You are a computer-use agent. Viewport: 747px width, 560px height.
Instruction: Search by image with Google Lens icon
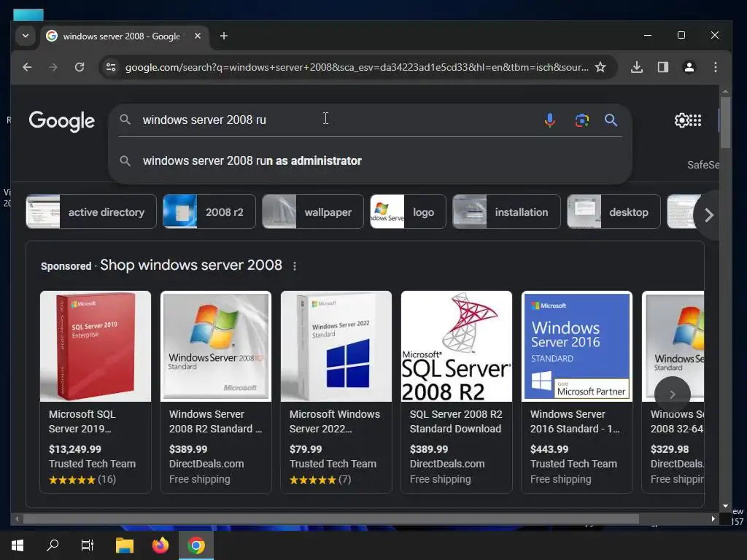pyautogui.click(x=581, y=120)
